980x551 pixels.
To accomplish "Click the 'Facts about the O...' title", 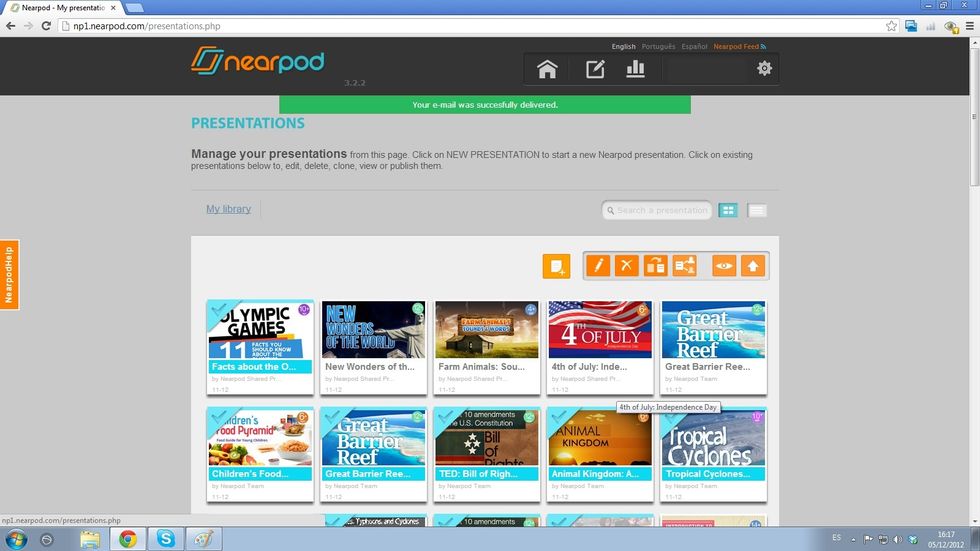I will [x=254, y=367].
